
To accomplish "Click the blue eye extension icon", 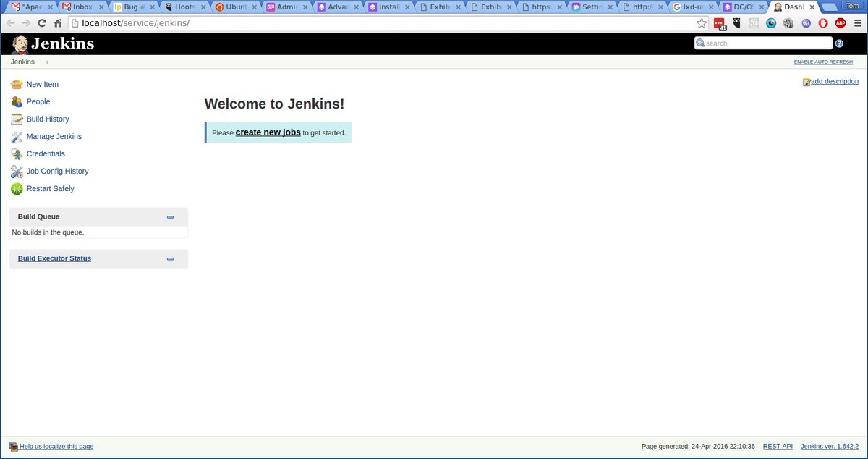I will 771,23.
